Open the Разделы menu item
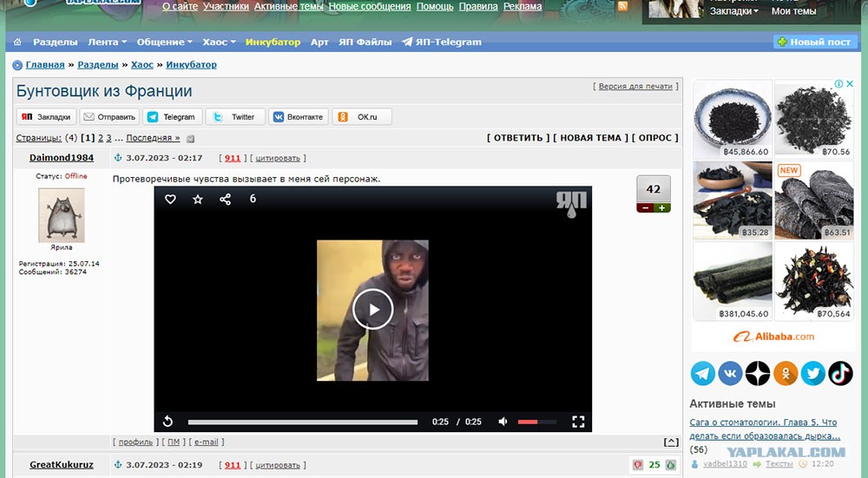This screenshot has width=868, height=478. point(56,42)
